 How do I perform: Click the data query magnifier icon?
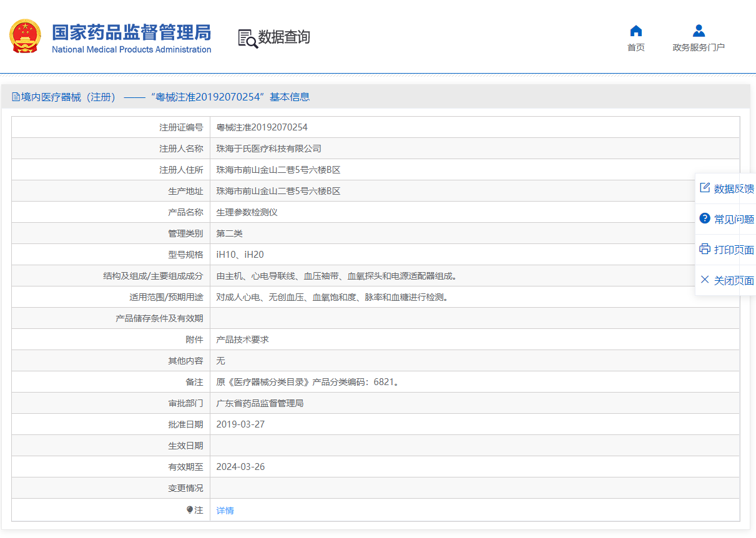[247, 39]
